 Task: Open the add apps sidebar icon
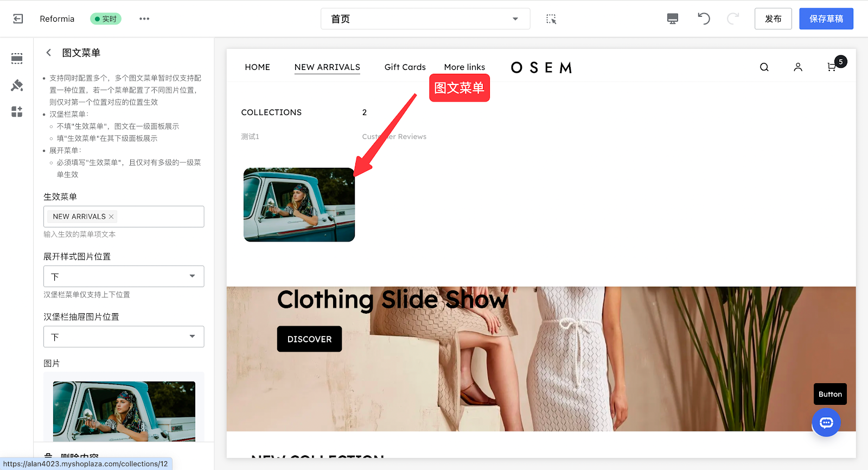coord(17,112)
